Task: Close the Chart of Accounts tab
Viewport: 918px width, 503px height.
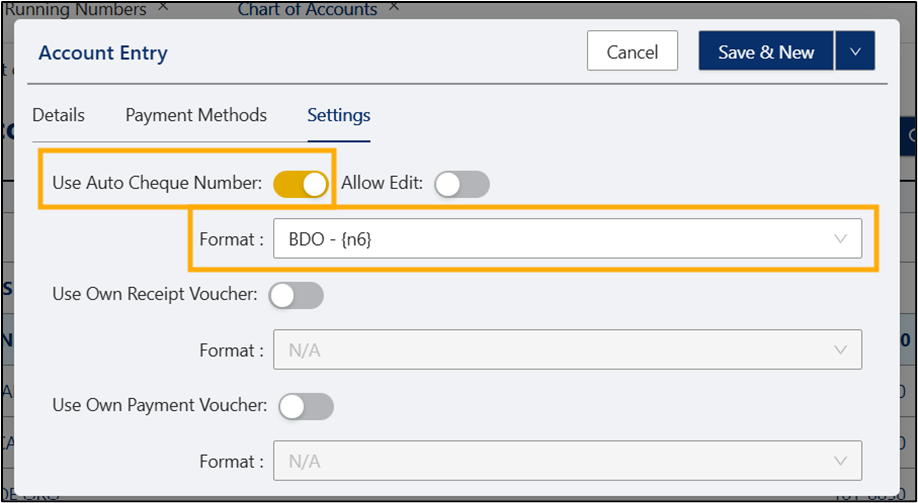Action: pyautogui.click(x=394, y=6)
